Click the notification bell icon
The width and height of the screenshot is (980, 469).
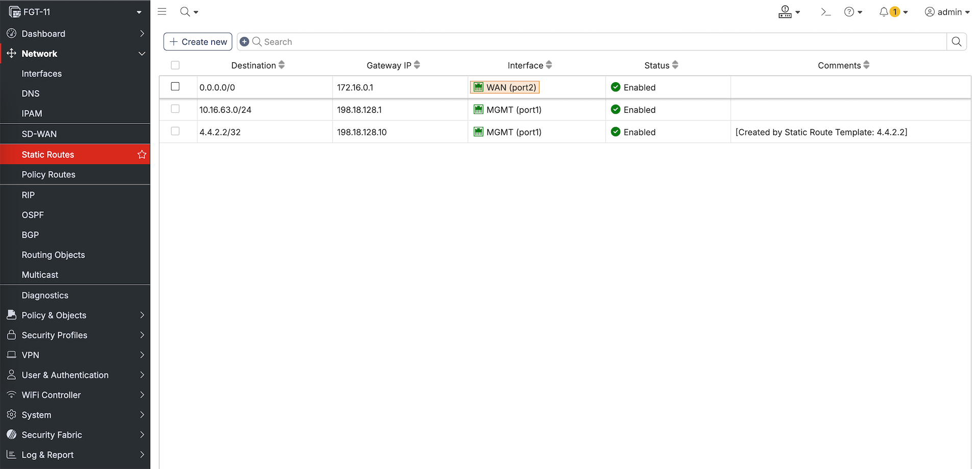[x=884, y=12]
